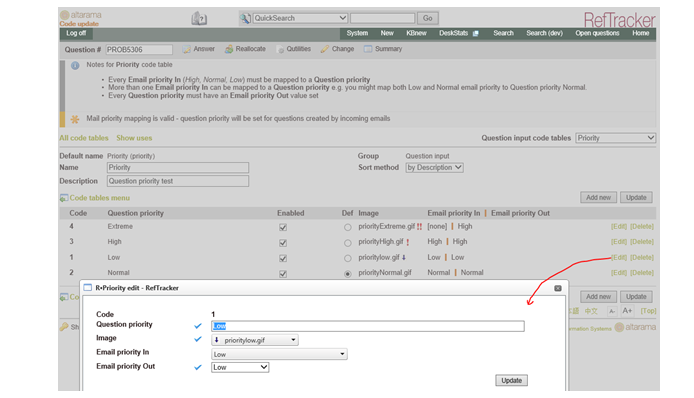Viewport: 694px width, 398px height.
Task: Open the New menu
Action: point(387,33)
